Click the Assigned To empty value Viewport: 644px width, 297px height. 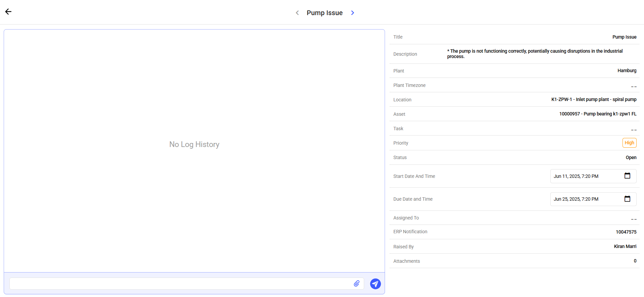[x=634, y=218]
